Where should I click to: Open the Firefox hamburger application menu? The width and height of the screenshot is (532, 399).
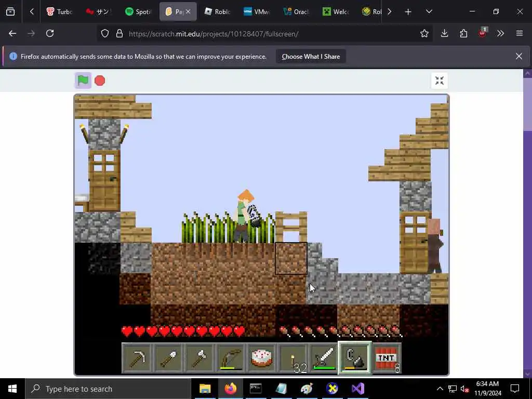pyautogui.click(x=520, y=33)
